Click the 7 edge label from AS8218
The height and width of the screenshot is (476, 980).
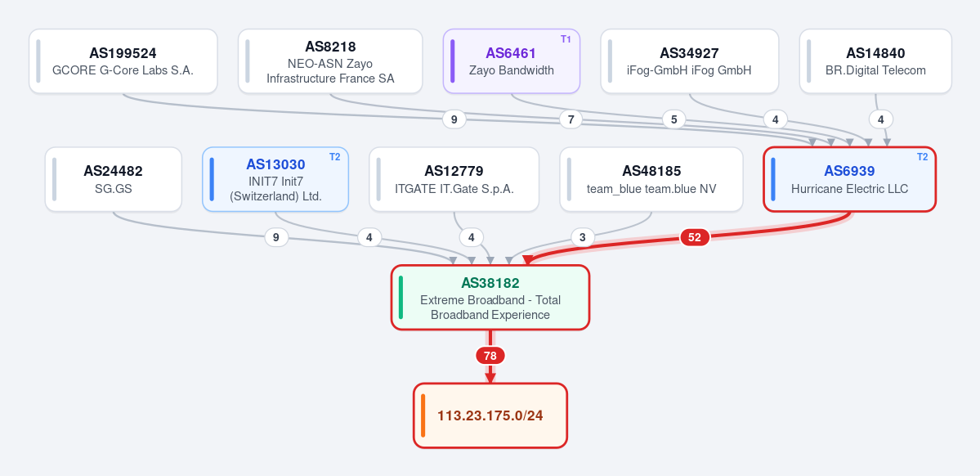571,119
